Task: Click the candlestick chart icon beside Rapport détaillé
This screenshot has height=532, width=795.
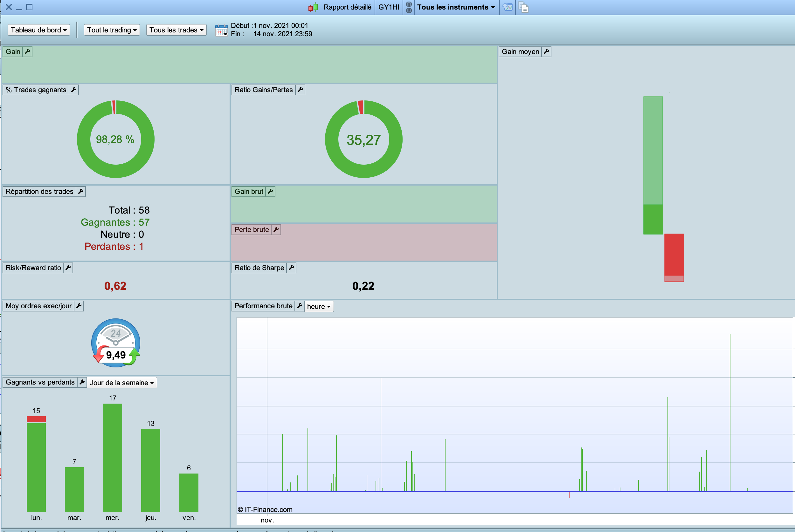Action: 313,7
